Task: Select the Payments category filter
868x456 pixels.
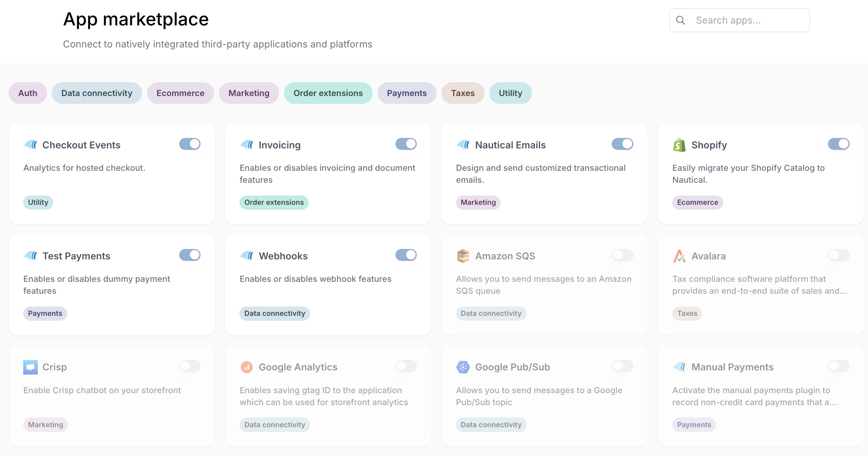Action: [407, 93]
